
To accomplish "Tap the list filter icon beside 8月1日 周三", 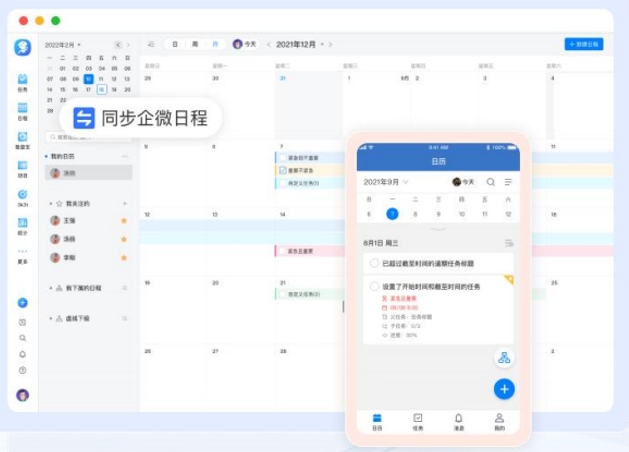I will tap(509, 243).
